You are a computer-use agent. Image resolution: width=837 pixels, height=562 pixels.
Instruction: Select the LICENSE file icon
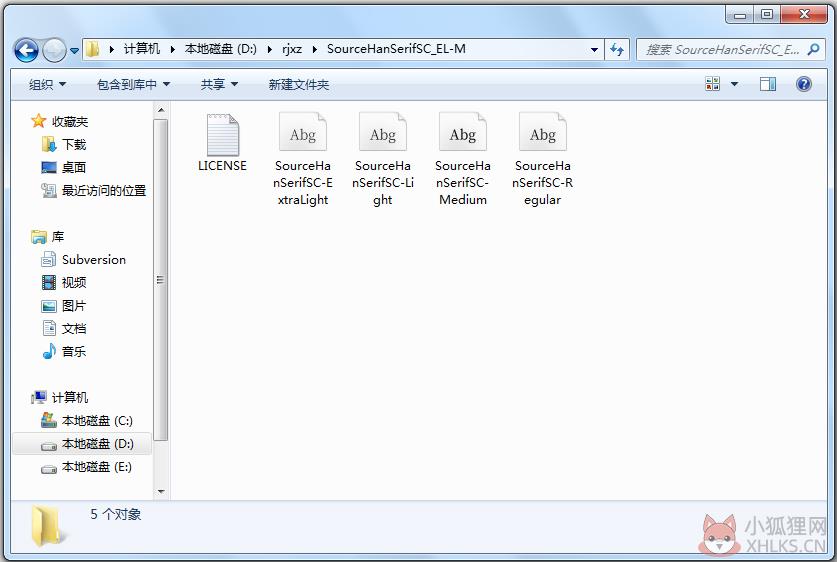coord(223,134)
